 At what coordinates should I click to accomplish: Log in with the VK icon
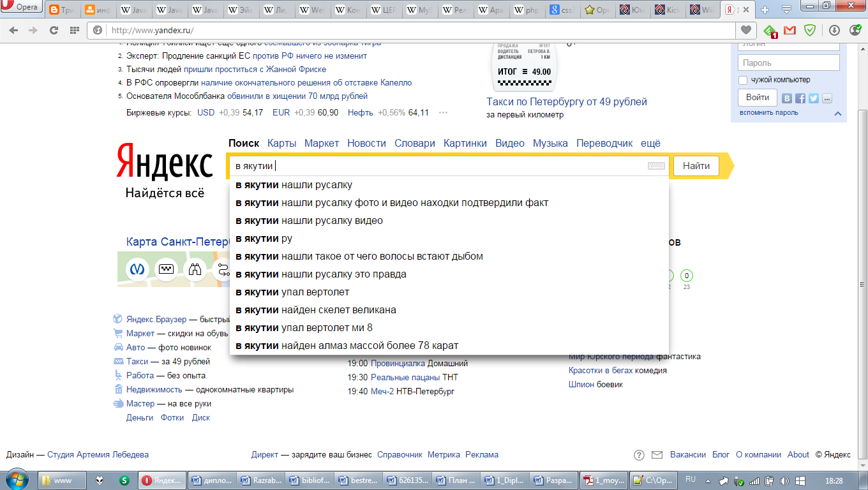(x=788, y=98)
